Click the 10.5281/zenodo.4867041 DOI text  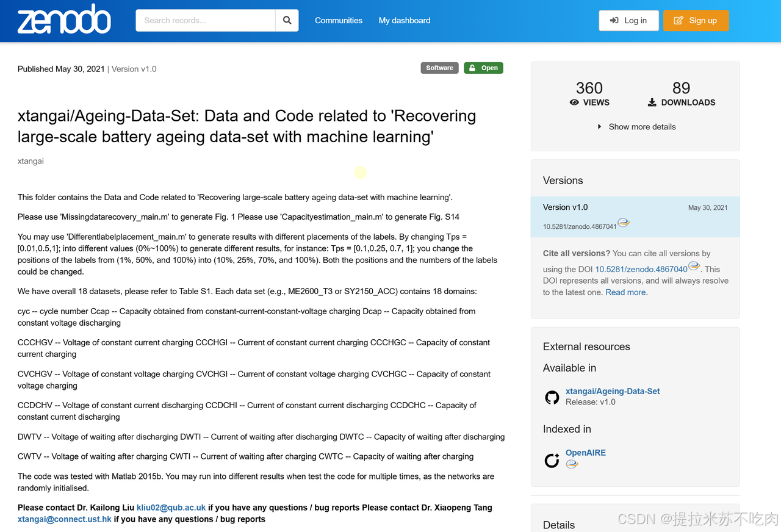[x=580, y=226]
